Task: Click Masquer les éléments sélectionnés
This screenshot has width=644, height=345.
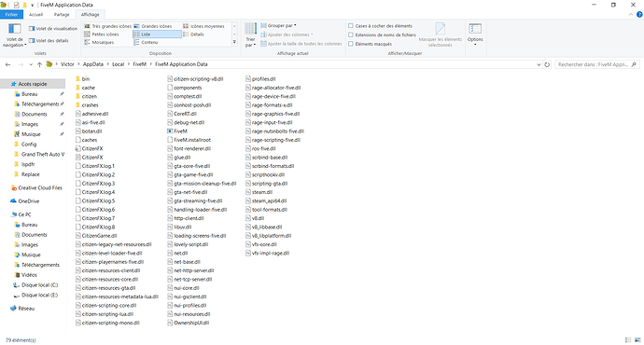Action: coord(441,35)
